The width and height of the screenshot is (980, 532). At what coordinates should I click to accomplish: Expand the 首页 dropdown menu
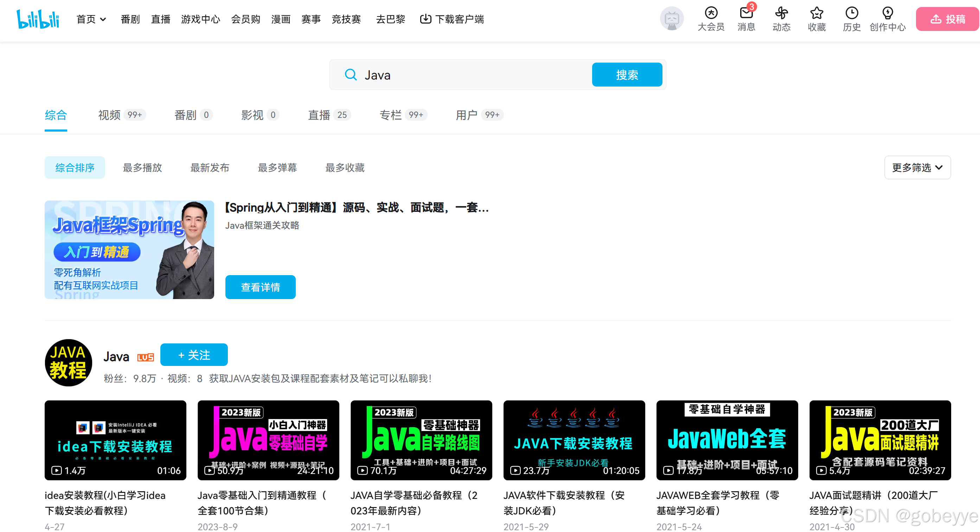point(91,19)
